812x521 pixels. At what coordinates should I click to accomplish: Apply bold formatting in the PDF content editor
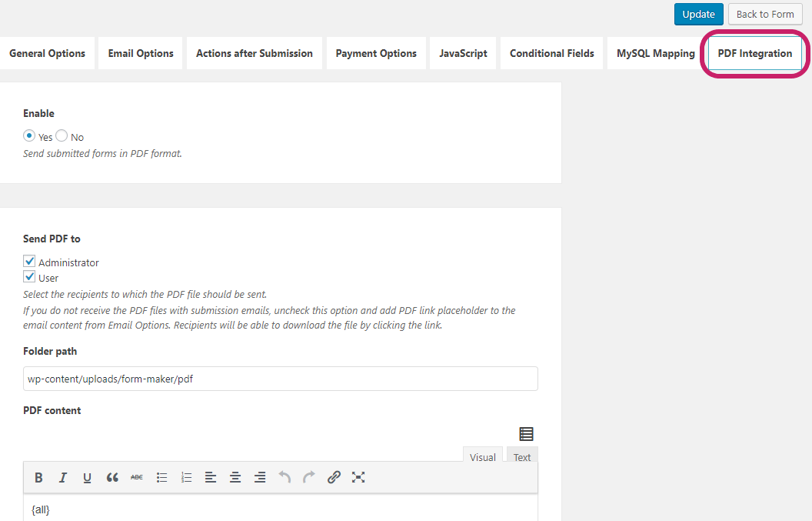(38, 477)
